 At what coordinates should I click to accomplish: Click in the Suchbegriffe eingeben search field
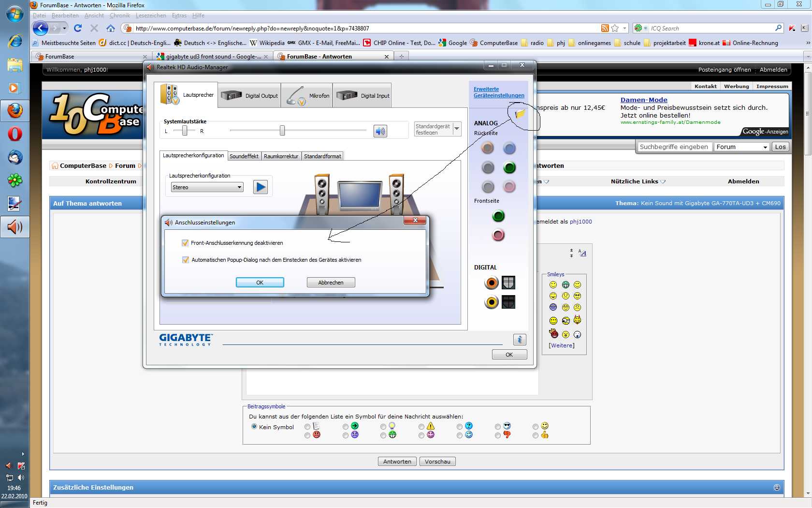click(x=674, y=147)
